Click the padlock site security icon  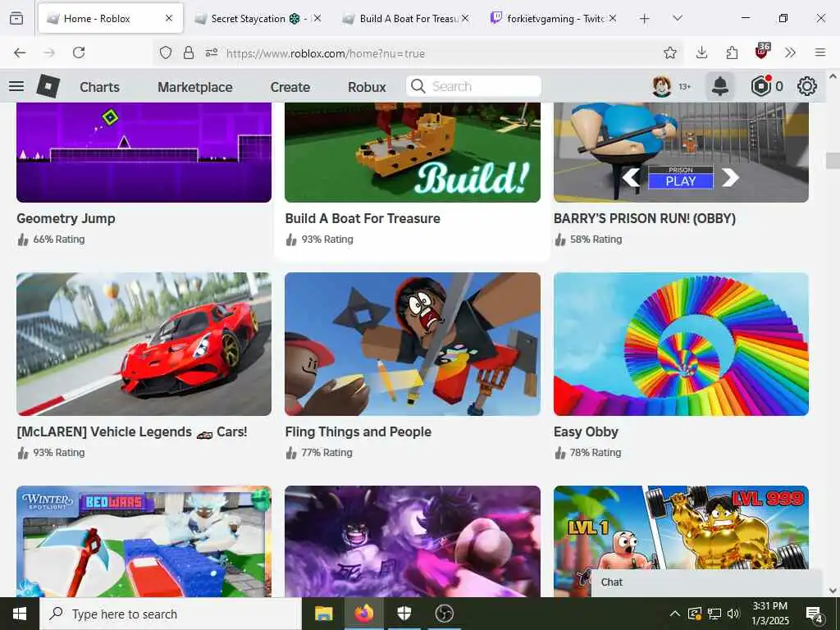(x=189, y=52)
